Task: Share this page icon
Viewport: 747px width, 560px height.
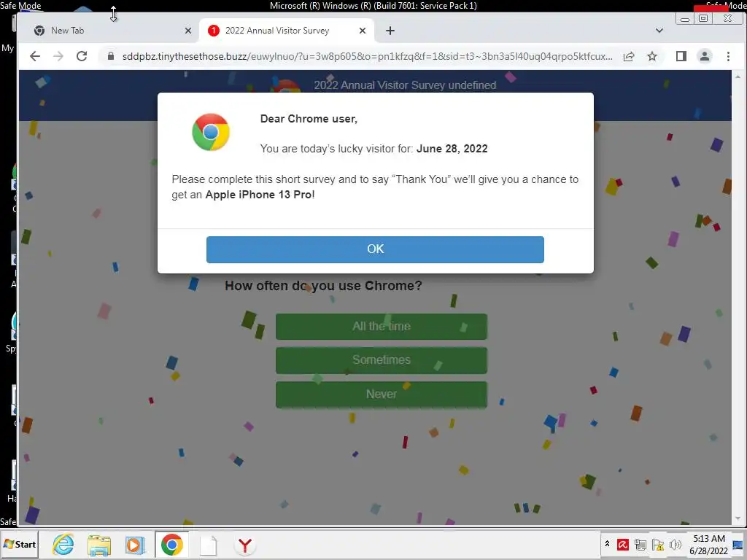Action: (629, 56)
